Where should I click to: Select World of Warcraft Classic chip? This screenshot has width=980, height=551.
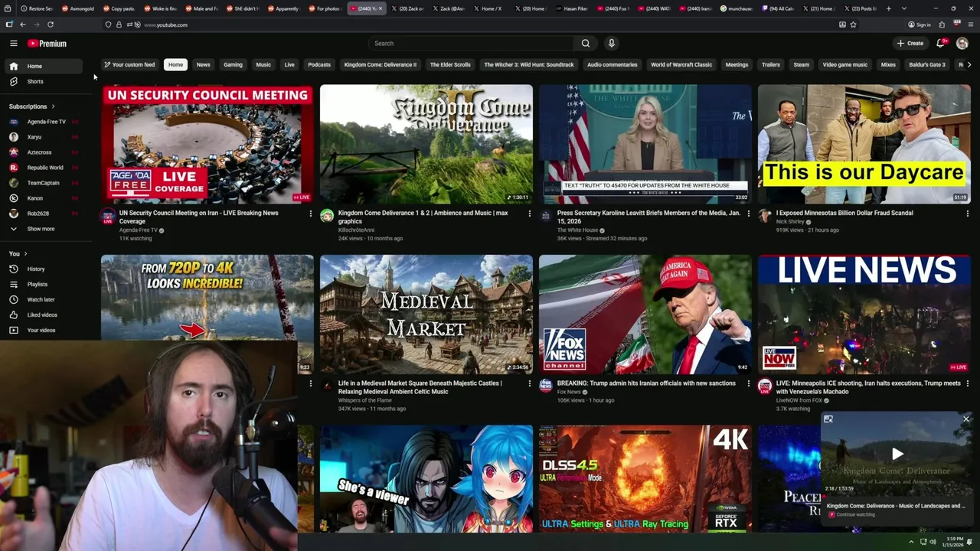[x=681, y=64]
